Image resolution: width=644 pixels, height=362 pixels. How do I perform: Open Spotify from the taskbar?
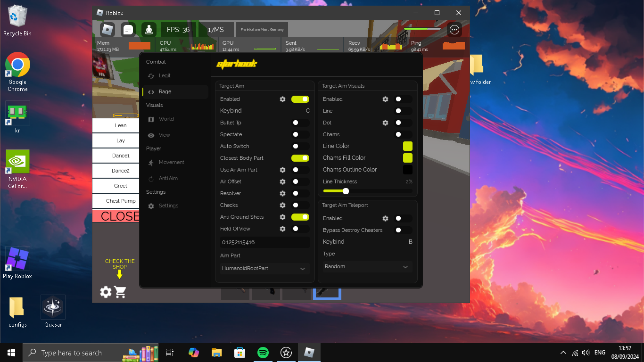pos(263,353)
